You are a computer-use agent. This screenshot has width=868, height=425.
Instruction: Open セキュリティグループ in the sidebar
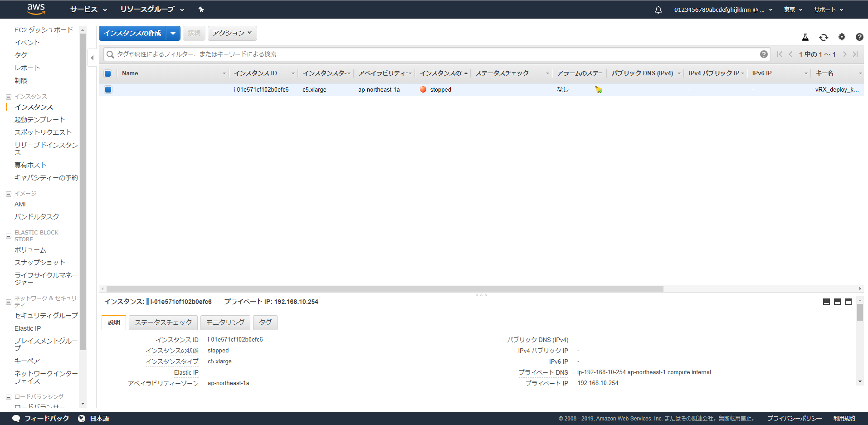46,316
